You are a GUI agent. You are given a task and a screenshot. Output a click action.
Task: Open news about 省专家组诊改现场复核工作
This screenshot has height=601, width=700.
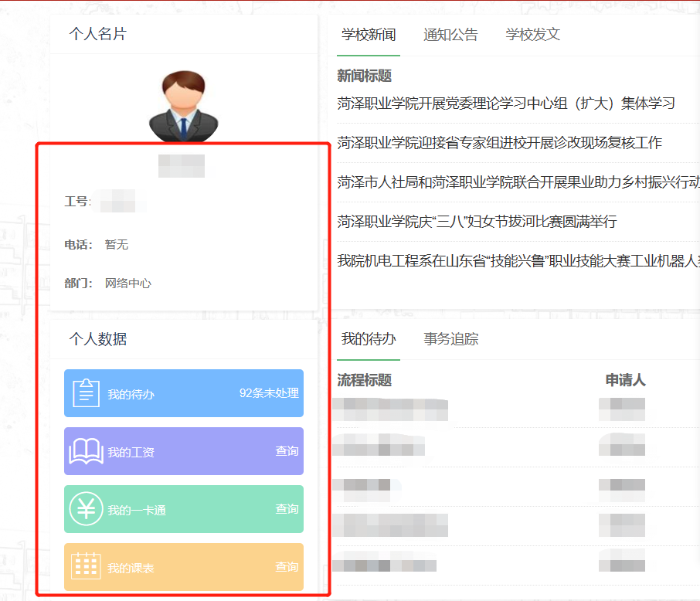click(499, 143)
